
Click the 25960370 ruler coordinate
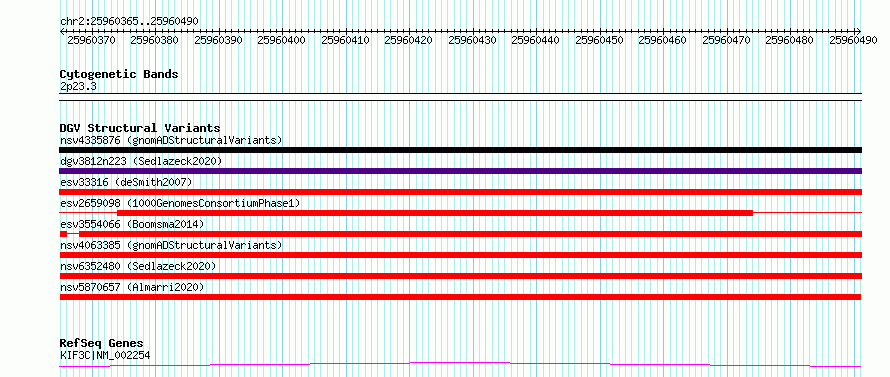tap(91, 40)
